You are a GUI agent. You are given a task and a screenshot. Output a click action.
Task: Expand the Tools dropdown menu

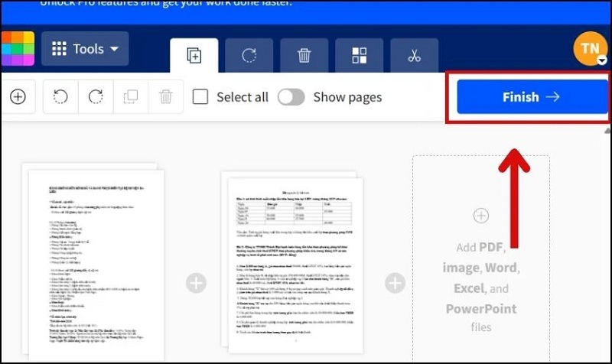[x=85, y=49]
